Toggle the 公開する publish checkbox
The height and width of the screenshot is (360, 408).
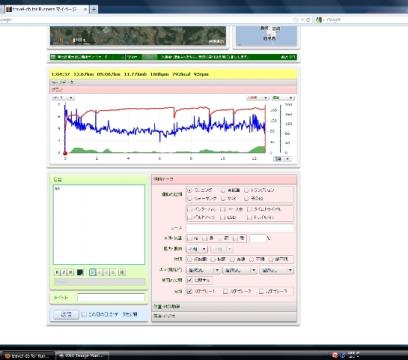[x=190, y=280]
